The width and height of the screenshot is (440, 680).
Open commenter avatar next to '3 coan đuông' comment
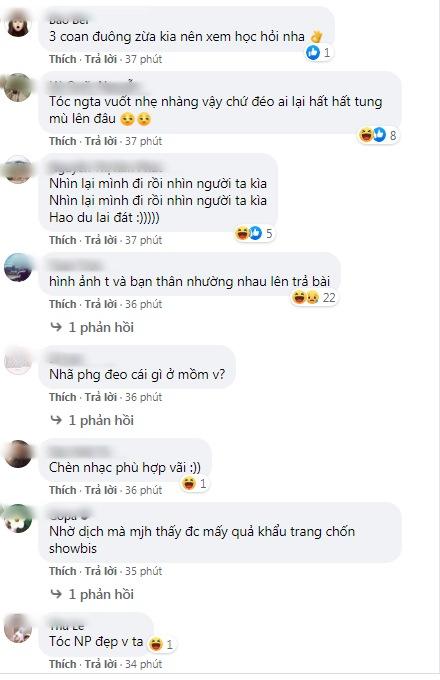click(18, 23)
